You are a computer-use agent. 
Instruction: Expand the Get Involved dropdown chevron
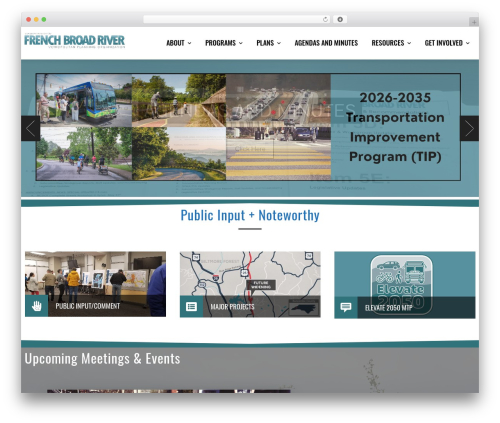pos(468,43)
